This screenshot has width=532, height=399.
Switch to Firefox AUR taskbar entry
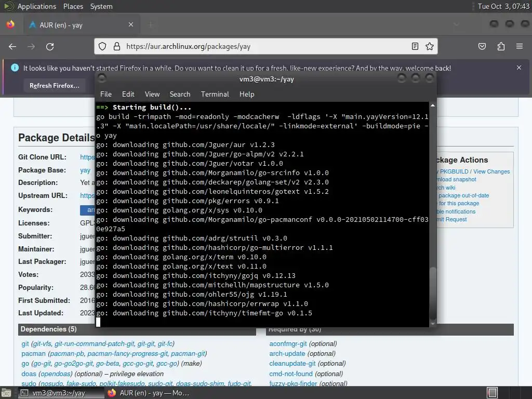coord(148,393)
